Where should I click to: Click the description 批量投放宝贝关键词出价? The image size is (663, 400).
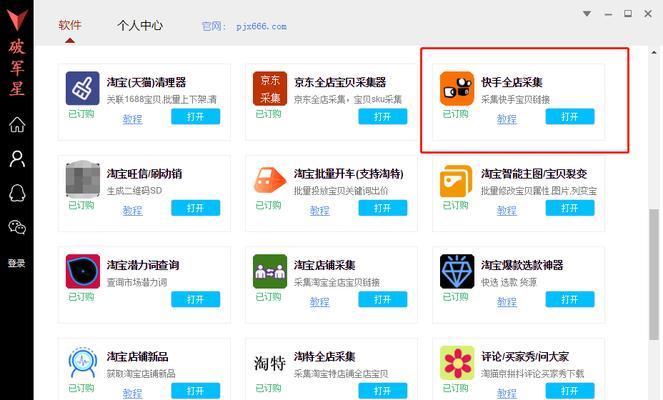click(341, 191)
